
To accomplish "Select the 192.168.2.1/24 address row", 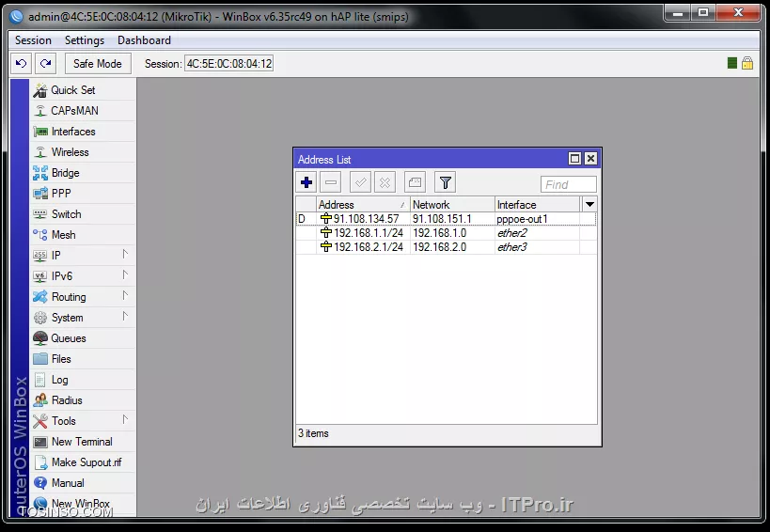I will pyautogui.click(x=447, y=247).
